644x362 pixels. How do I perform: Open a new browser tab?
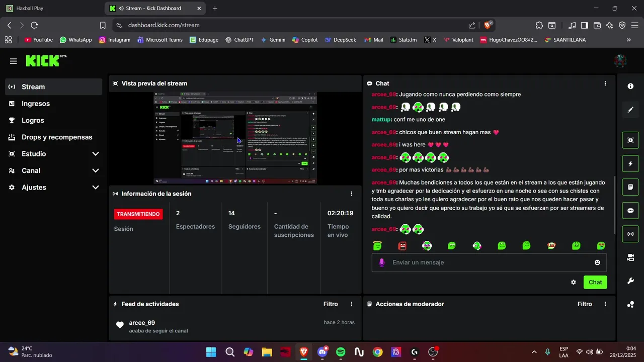pos(215,8)
